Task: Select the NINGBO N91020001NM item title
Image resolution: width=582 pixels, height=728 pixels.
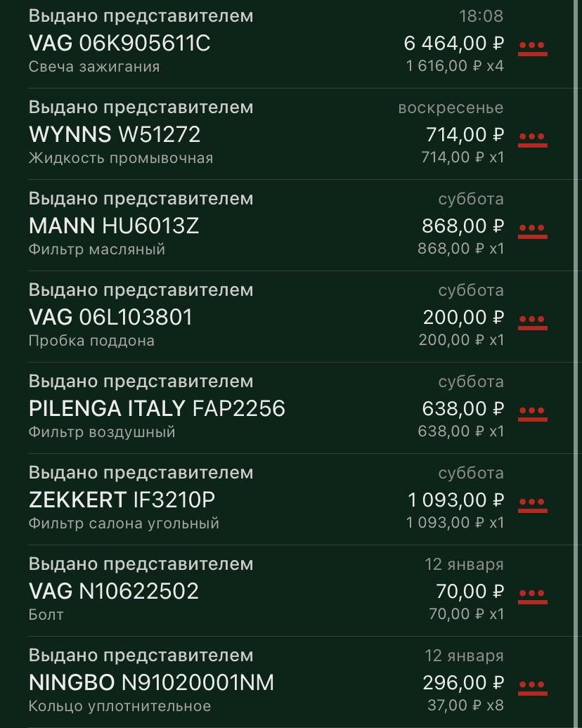Action: click(x=151, y=682)
